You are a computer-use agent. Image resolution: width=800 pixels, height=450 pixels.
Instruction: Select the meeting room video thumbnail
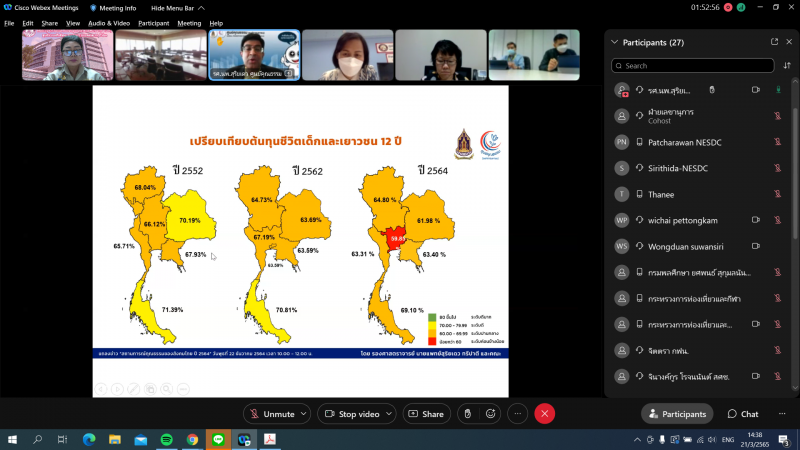161,55
